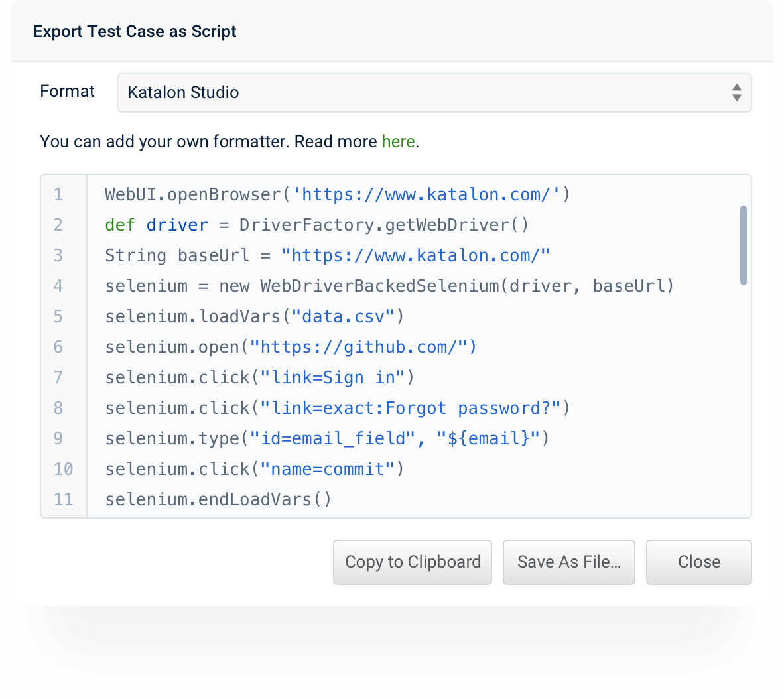Select the 'Forgot password?' click line

[x=338, y=408]
